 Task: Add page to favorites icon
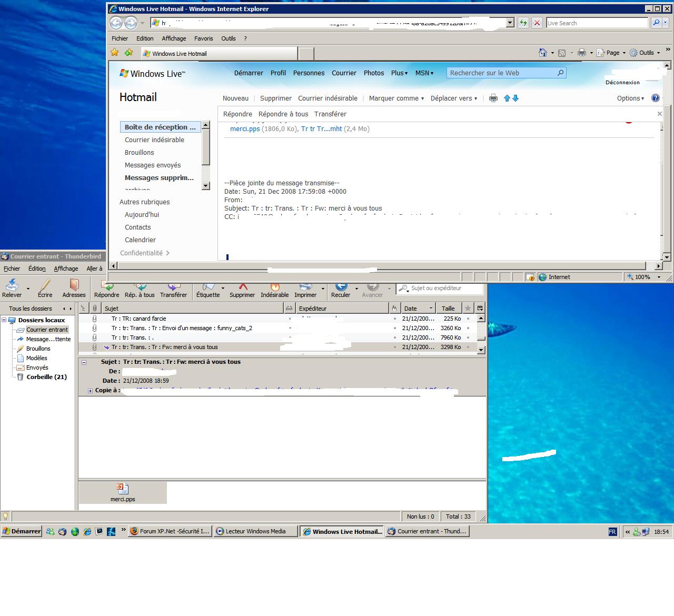(x=128, y=53)
